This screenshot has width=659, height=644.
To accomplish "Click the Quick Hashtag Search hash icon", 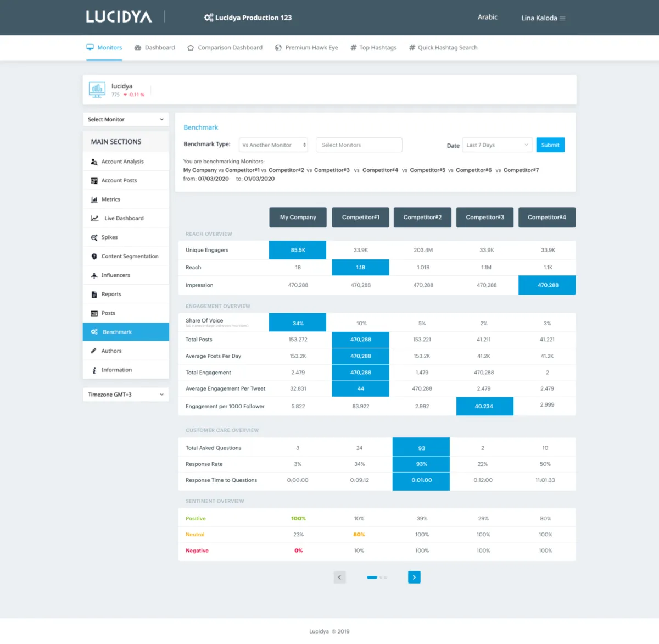I will pos(412,48).
